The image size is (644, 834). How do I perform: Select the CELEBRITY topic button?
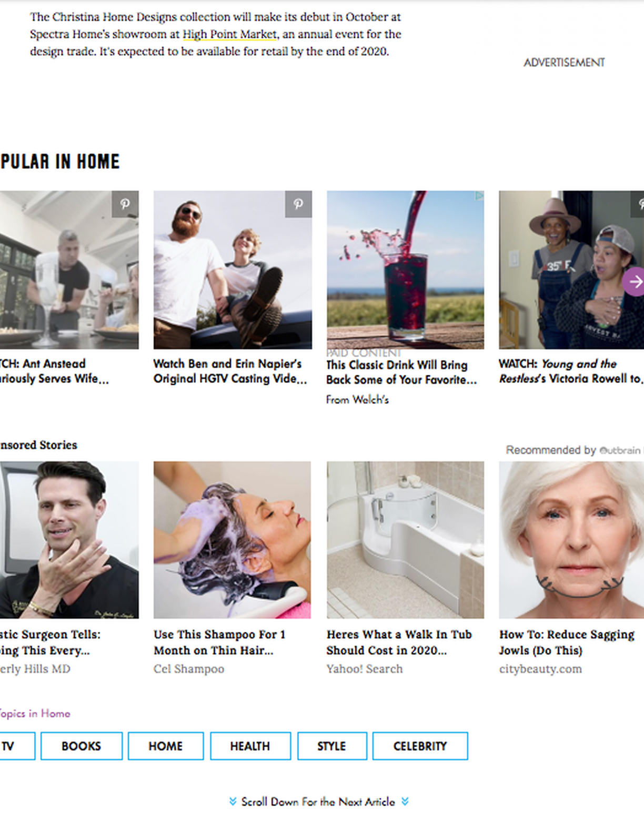tap(420, 746)
